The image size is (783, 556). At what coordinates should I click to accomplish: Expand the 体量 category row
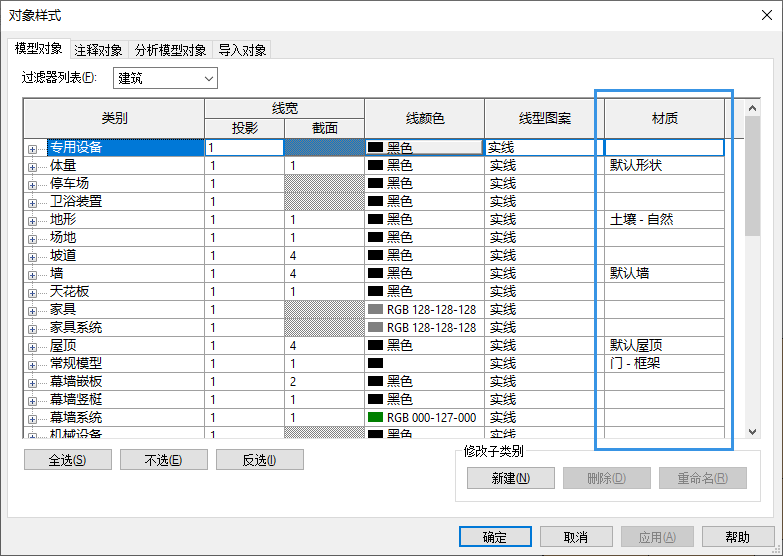[32, 167]
